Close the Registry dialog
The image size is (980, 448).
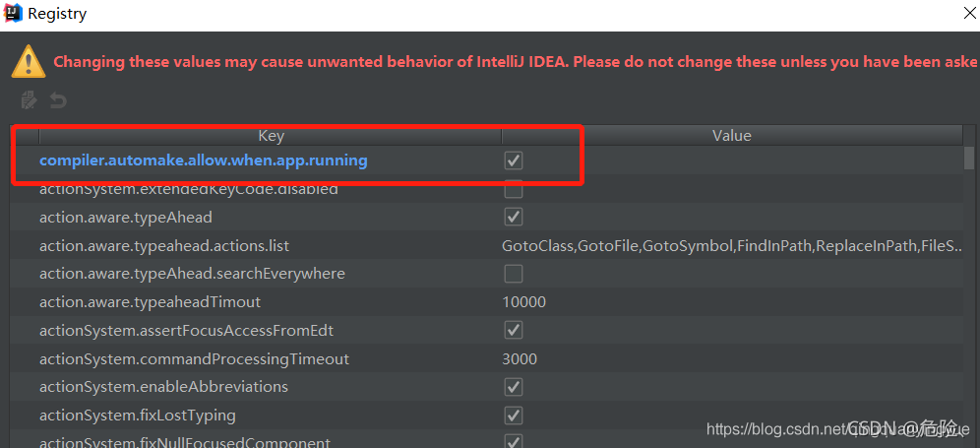(x=970, y=13)
